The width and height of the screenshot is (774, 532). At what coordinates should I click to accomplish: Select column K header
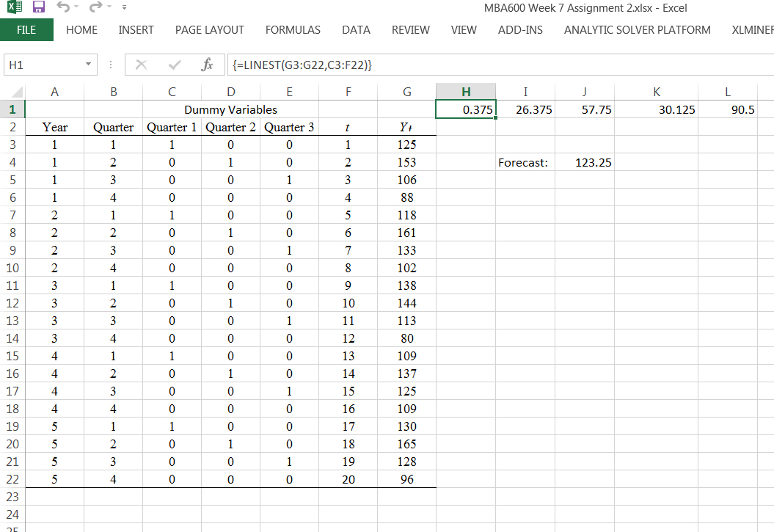(x=657, y=92)
